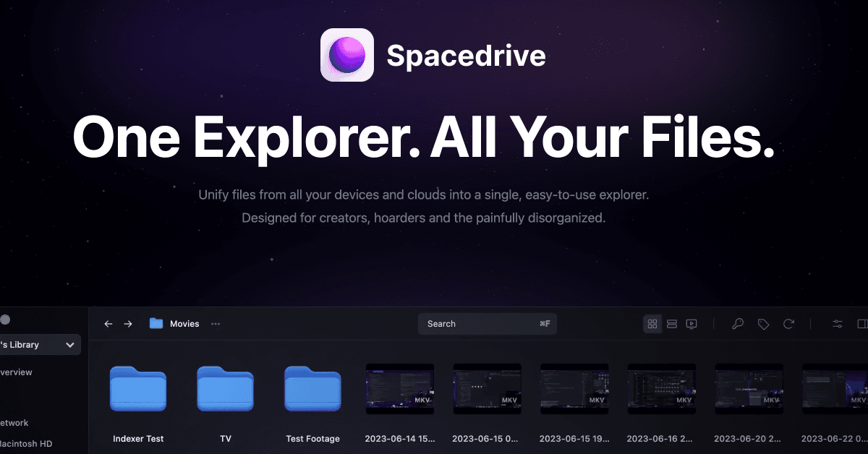
Task: Click the TV folder name label
Action: point(226,439)
